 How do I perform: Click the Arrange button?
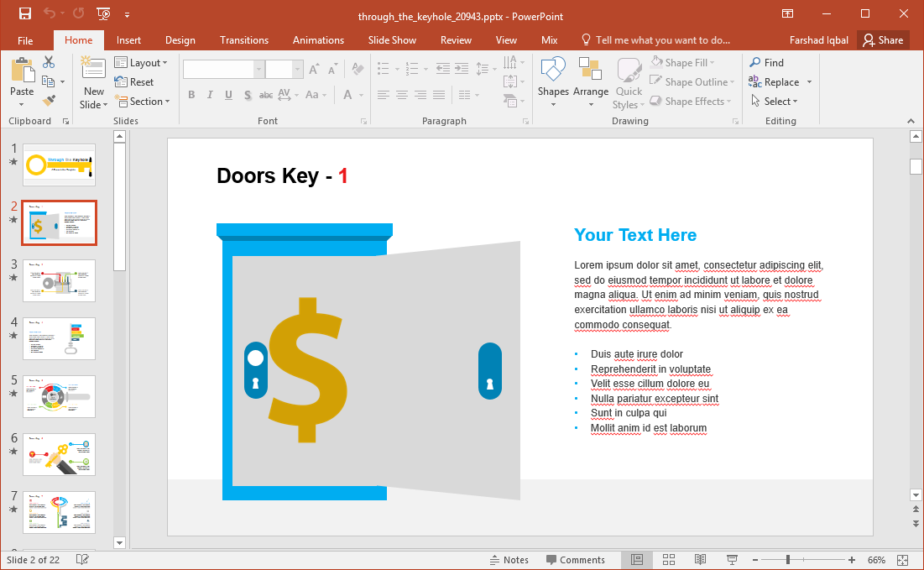(591, 83)
